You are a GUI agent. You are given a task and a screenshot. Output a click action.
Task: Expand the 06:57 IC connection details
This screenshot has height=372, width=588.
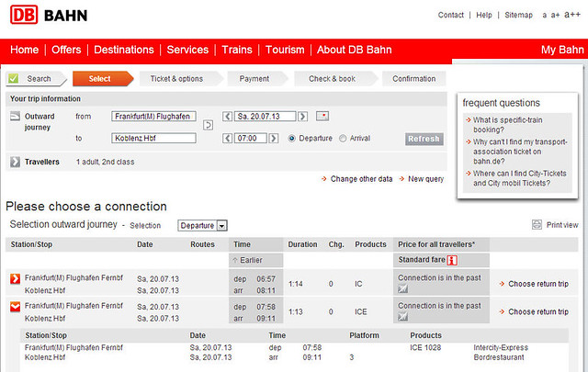pyautogui.click(x=15, y=278)
